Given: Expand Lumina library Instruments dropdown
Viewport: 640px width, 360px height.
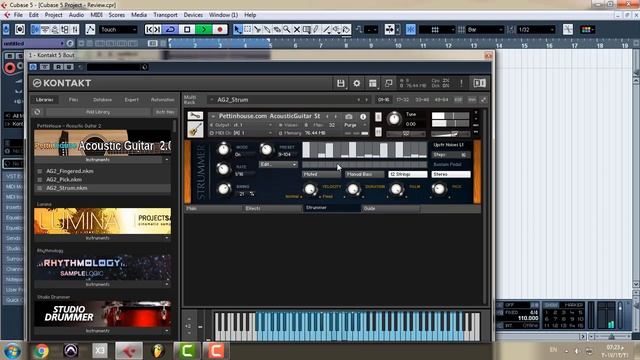Looking at the screenshot, I should (102, 238).
